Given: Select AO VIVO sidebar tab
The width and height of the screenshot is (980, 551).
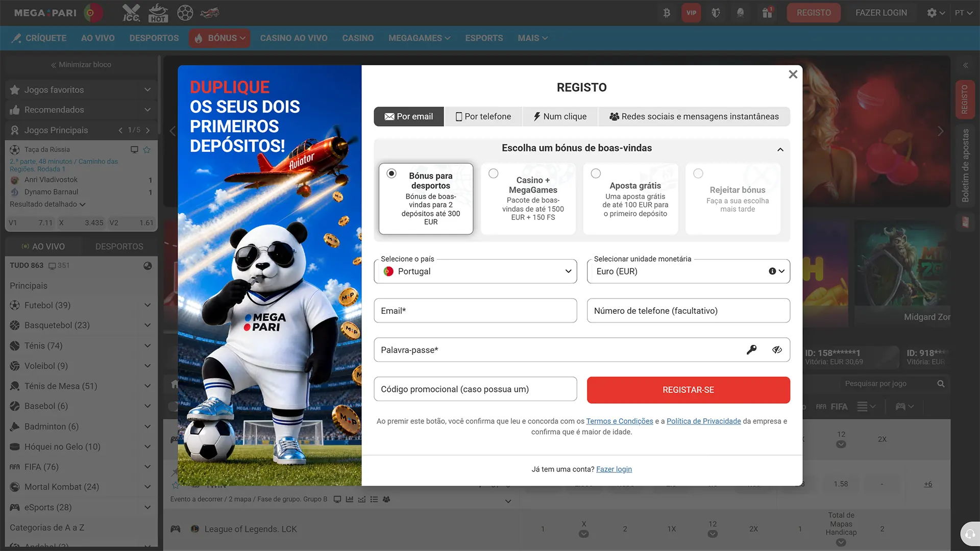Looking at the screenshot, I should [x=43, y=246].
